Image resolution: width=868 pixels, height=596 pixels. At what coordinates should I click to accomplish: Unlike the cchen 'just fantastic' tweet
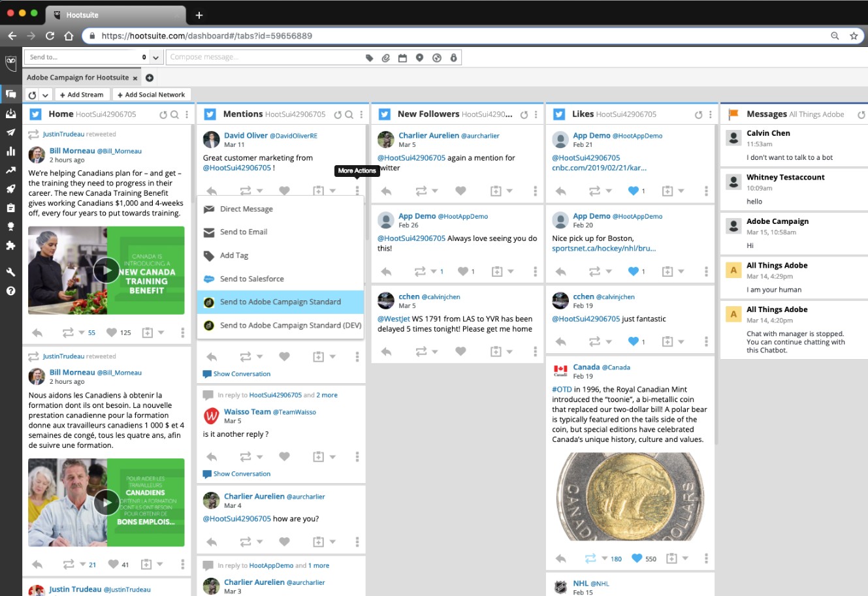[633, 341]
